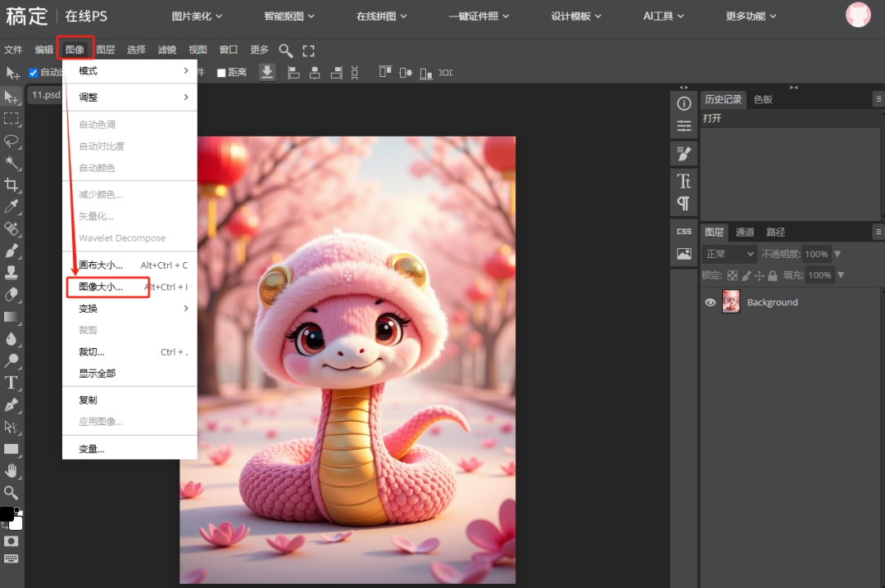Uncheck the auto-select checkbox in options bar

pyautogui.click(x=34, y=73)
